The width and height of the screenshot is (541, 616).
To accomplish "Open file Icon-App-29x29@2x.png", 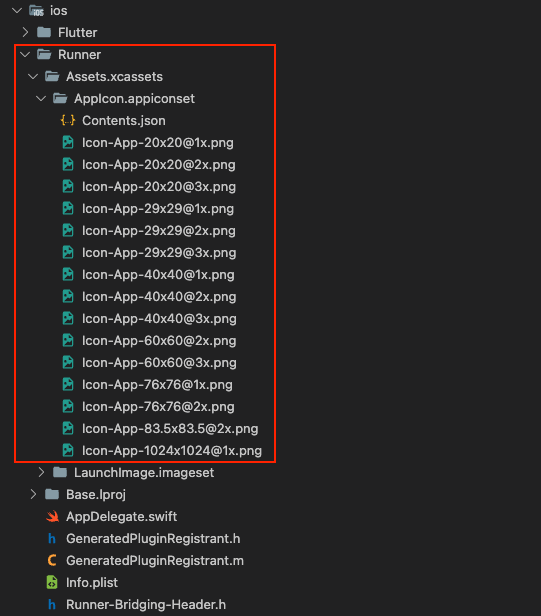I will click(x=159, y=231).
